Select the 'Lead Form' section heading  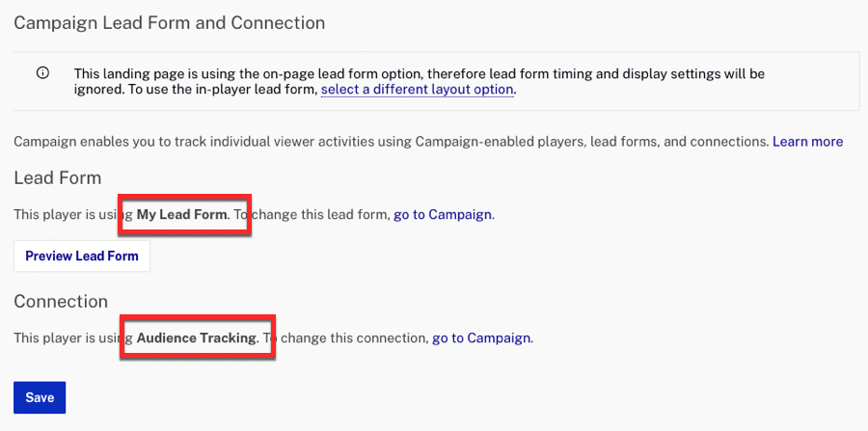[x=58, y=178]
